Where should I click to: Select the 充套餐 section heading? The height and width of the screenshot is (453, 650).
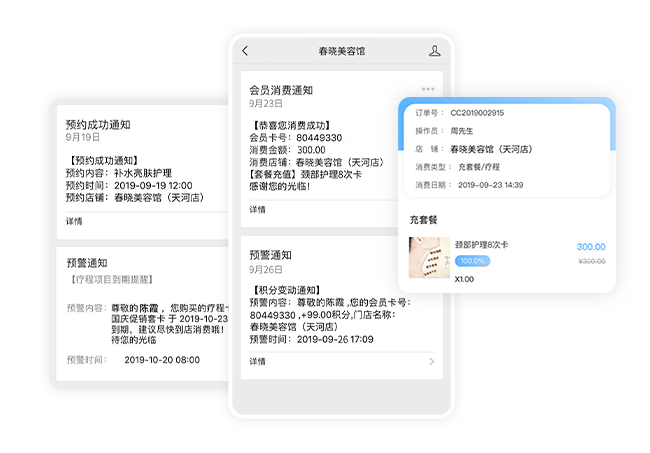pyautogui.click(x=423, y=219)
